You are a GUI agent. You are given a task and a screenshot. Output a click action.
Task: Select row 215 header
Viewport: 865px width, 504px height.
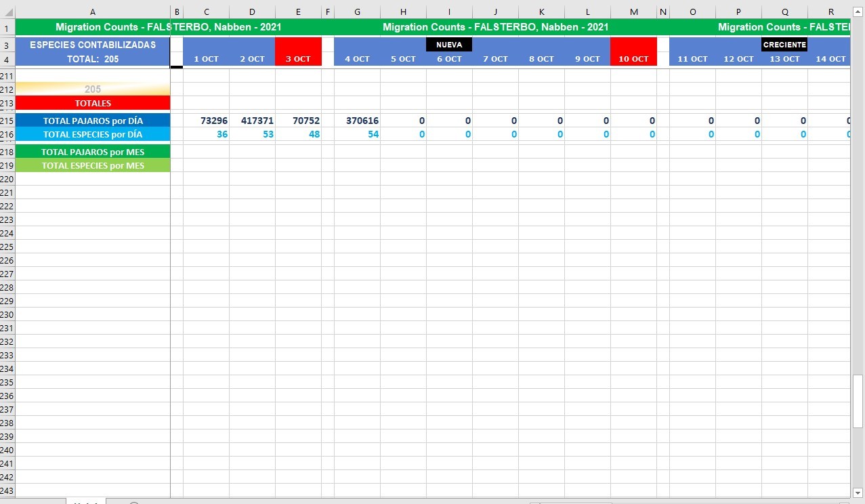tap(7, 121)
